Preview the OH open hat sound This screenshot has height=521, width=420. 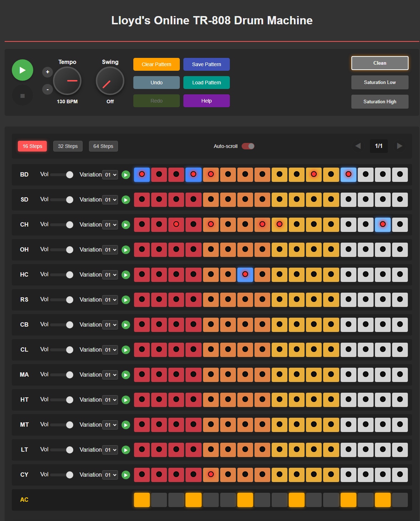pyautogui.click(x=126, y=250)
